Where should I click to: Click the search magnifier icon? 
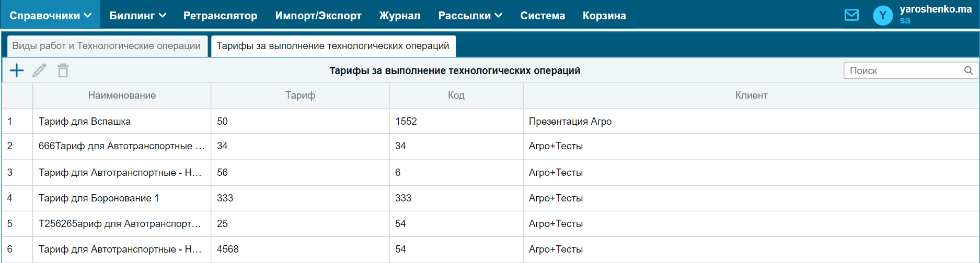click(x=969, y=70)
